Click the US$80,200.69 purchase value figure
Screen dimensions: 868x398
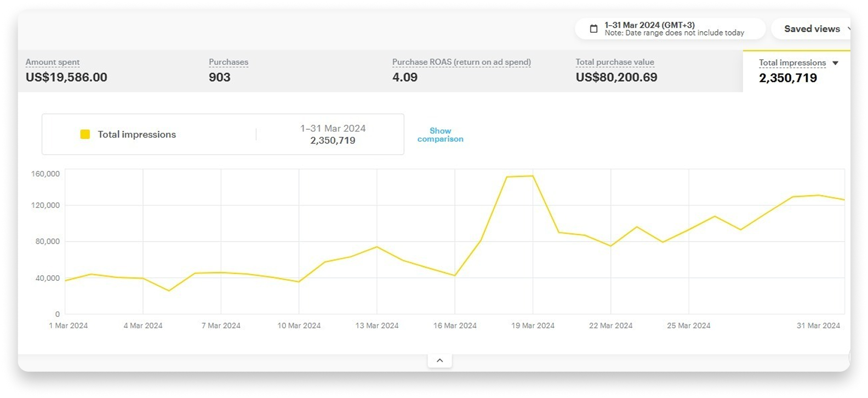tap(616, 77)
